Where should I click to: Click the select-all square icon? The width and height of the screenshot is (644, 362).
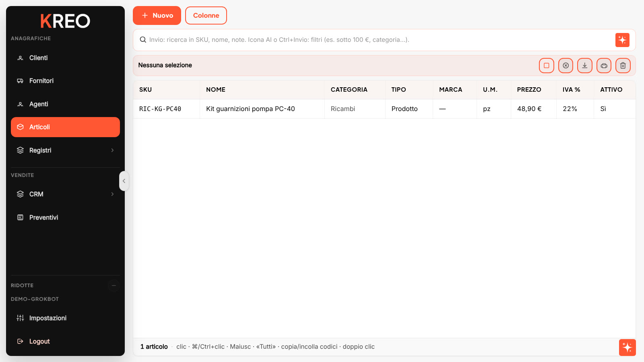point(547,66)
